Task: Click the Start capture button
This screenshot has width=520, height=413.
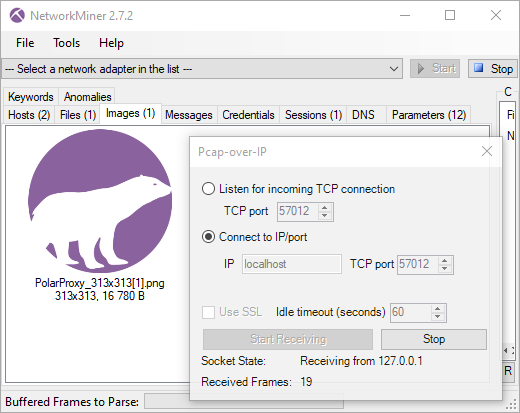Action: coord(435,69)
